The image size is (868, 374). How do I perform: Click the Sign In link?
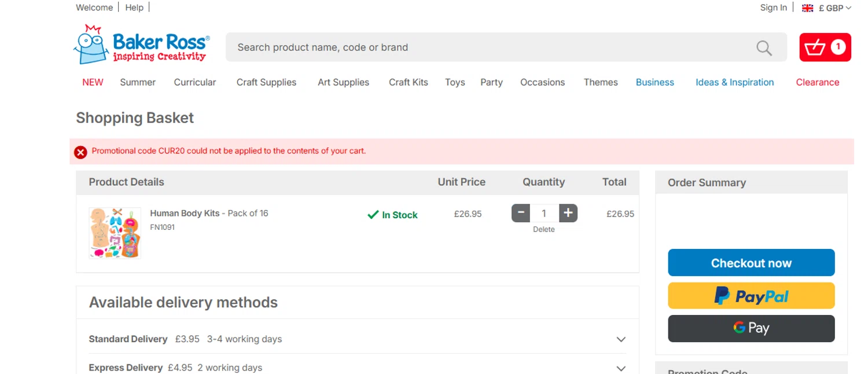[773, 8]
